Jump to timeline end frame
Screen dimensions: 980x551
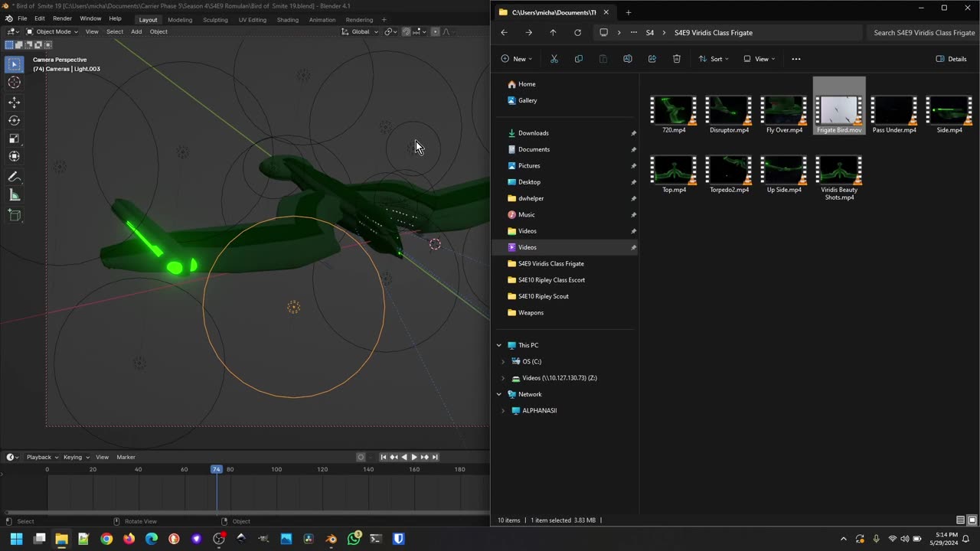(435, 457)
